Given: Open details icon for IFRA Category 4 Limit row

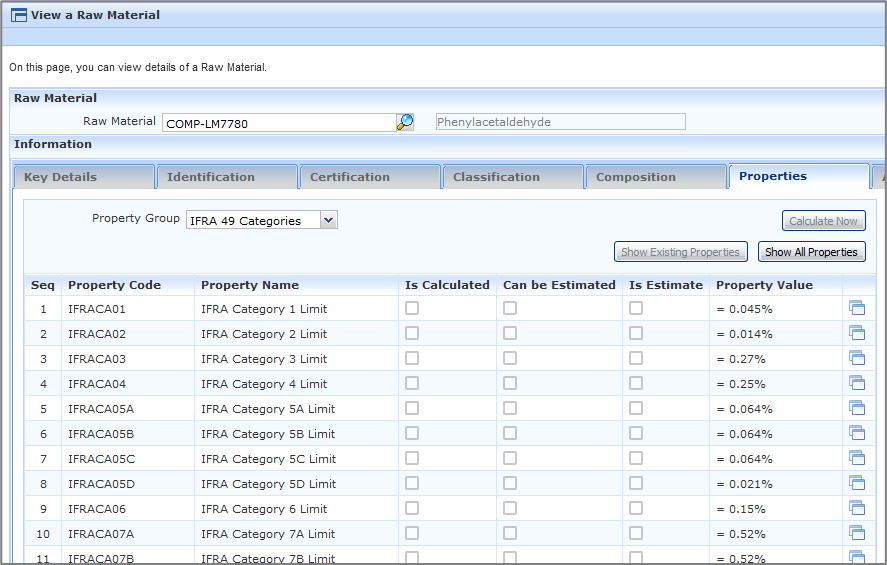Looking at the screenshot, I should click(x=857, y=383).
